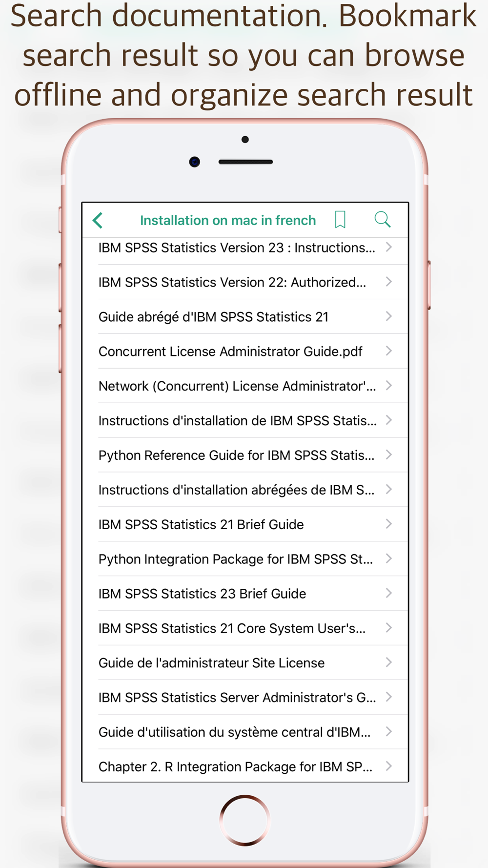Tap chevron on Network (Concurrent) License row

pos(389,386)
